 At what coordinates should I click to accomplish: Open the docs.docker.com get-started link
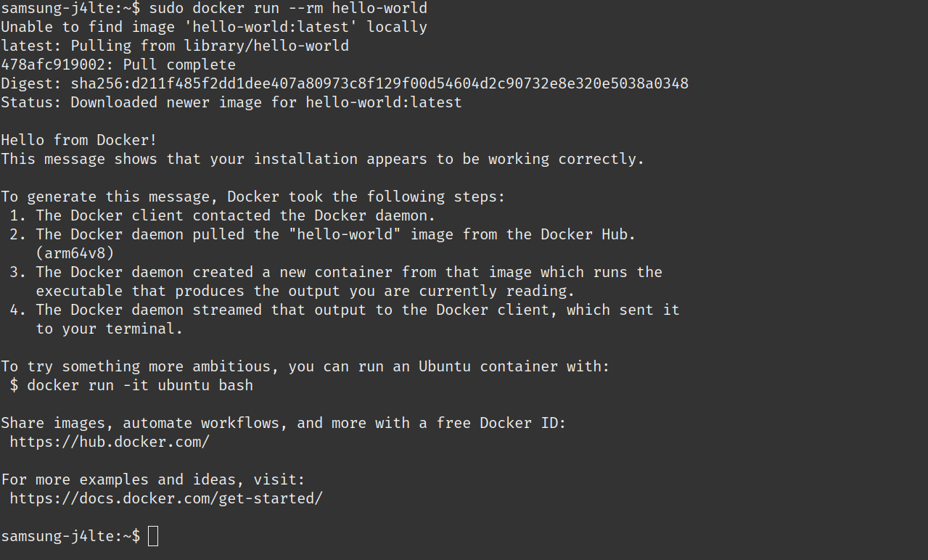click(x=166, y=498)
